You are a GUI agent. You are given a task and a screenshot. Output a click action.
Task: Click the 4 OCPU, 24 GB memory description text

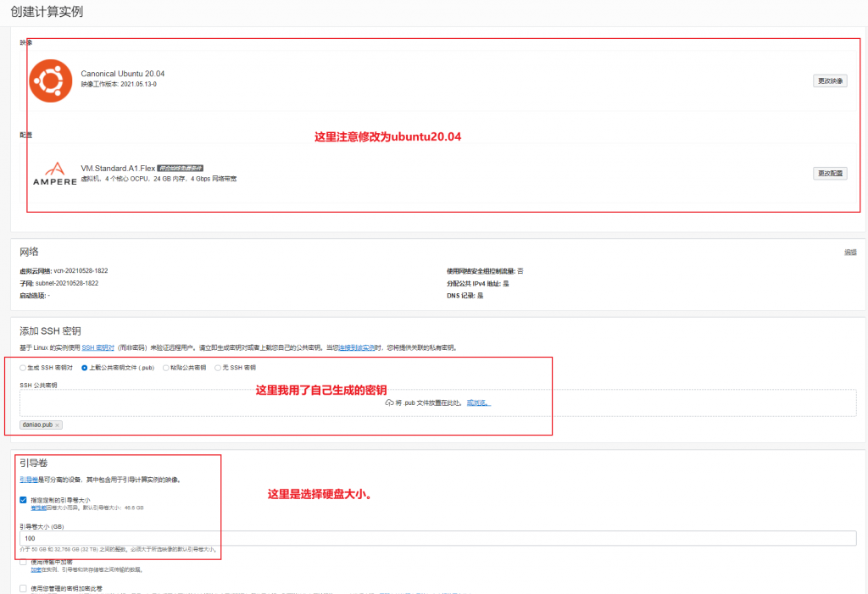tap(159, 179)
